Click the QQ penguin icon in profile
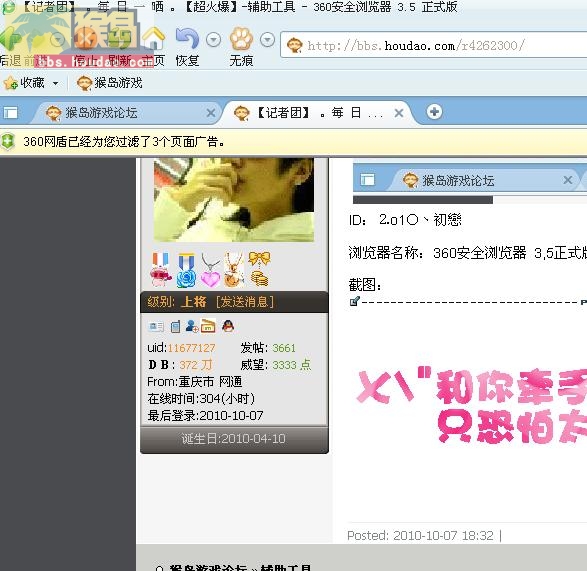587x571 pixels. pyautogui.click(x=228, y=326)
